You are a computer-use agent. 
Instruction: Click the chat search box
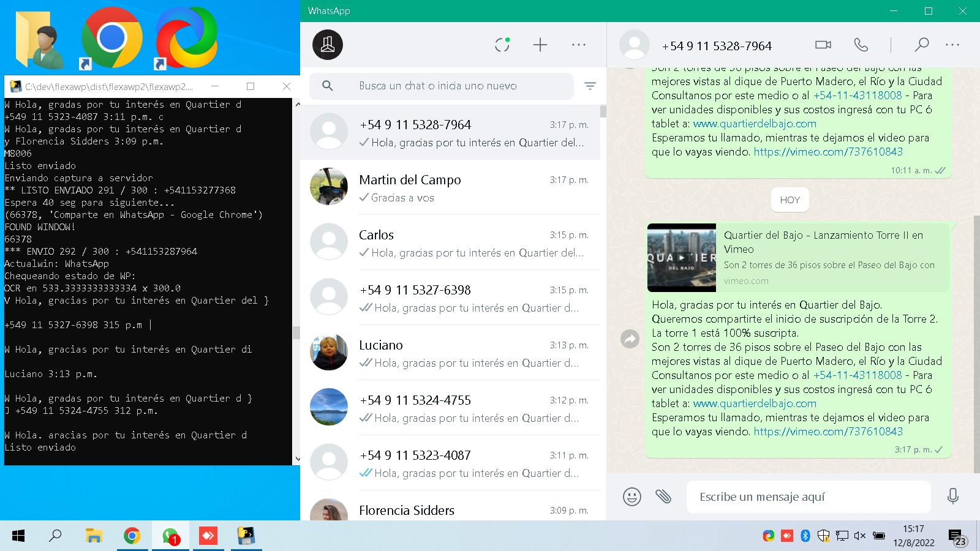click(442, 86)
